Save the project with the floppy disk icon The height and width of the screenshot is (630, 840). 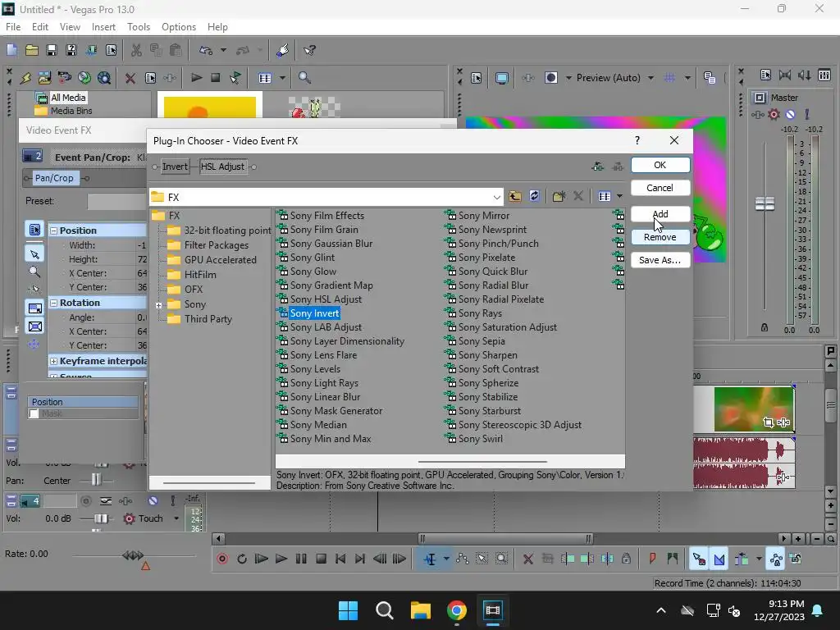(x=52, y=50)
